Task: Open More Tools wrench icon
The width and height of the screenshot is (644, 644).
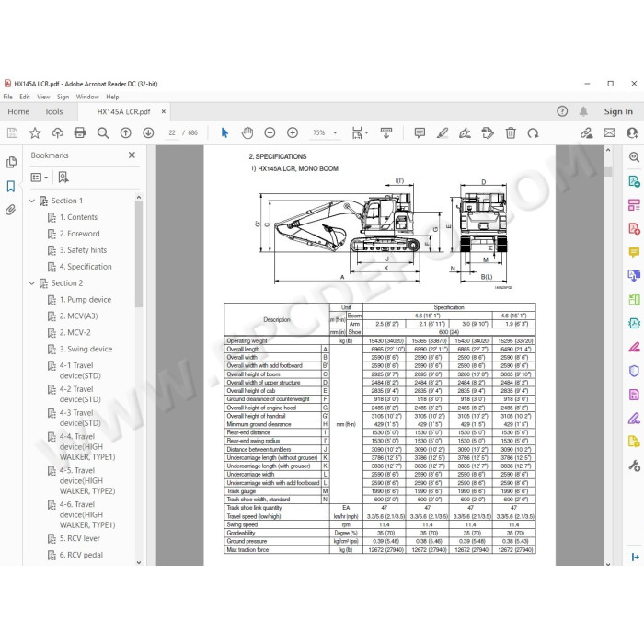Action: 634,466
